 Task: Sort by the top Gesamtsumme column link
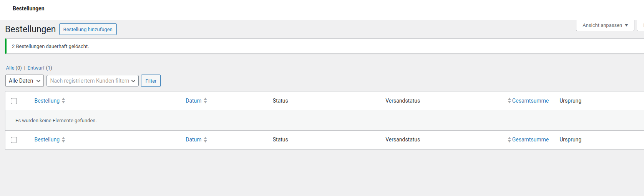tap(530, 101)
